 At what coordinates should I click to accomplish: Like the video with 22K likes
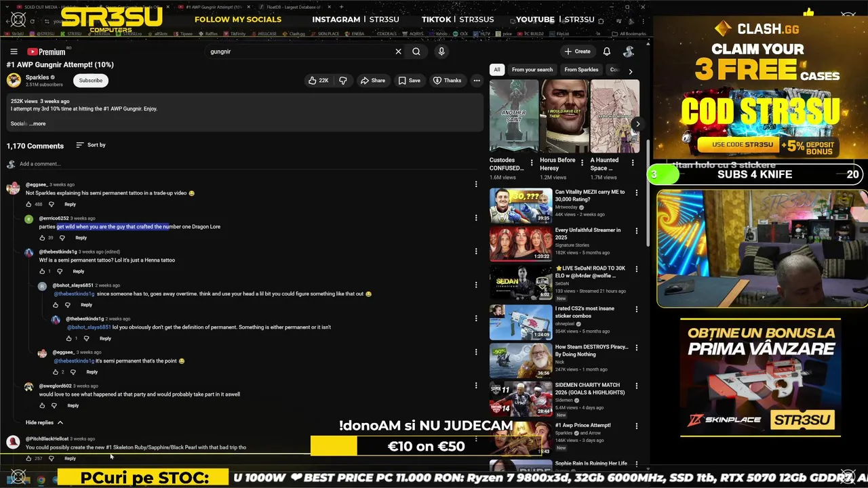point(319,81)
